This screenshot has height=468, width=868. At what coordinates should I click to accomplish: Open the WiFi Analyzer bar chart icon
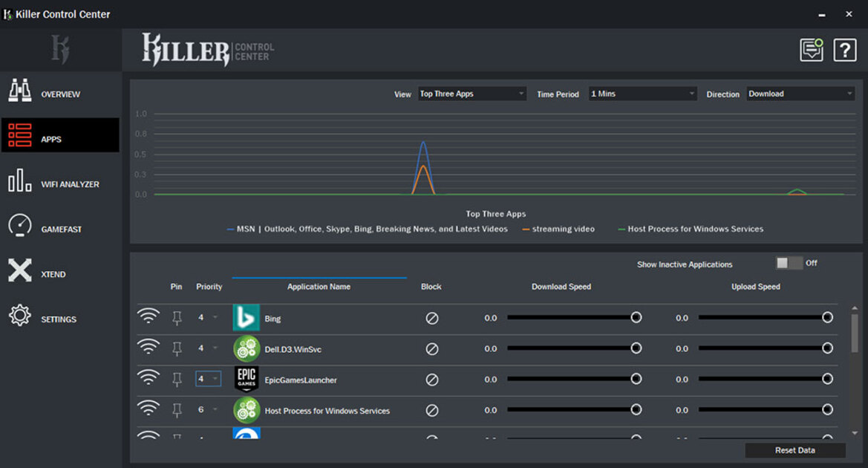[20, 181]
